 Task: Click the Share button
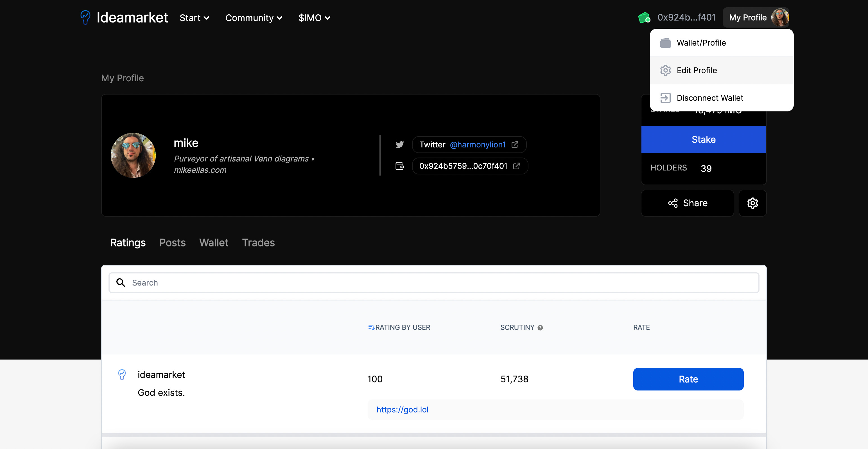(x=687, y=203)
